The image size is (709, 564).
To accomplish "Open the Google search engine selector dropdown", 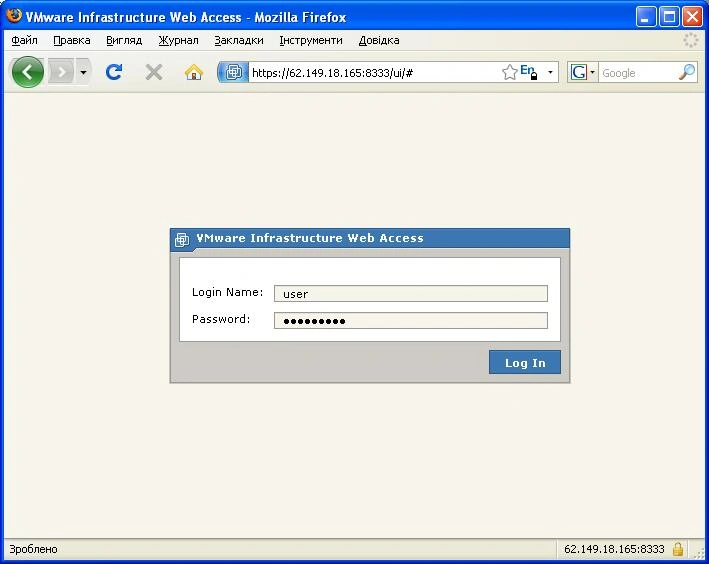I will (x=582, y=72).
